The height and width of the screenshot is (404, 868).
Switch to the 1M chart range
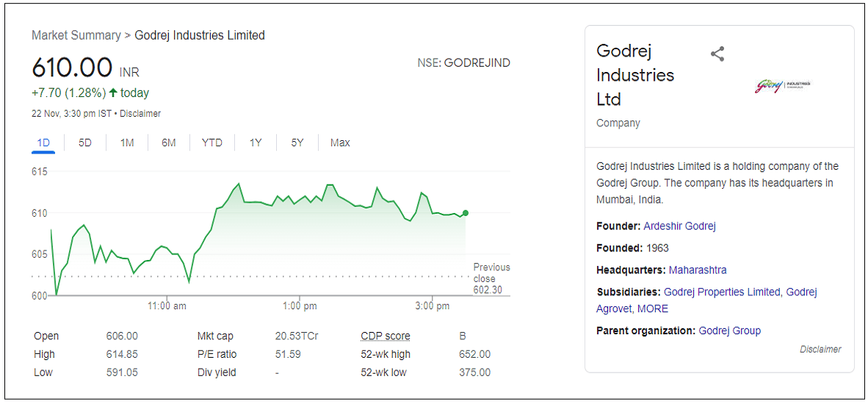click(127, 143)
